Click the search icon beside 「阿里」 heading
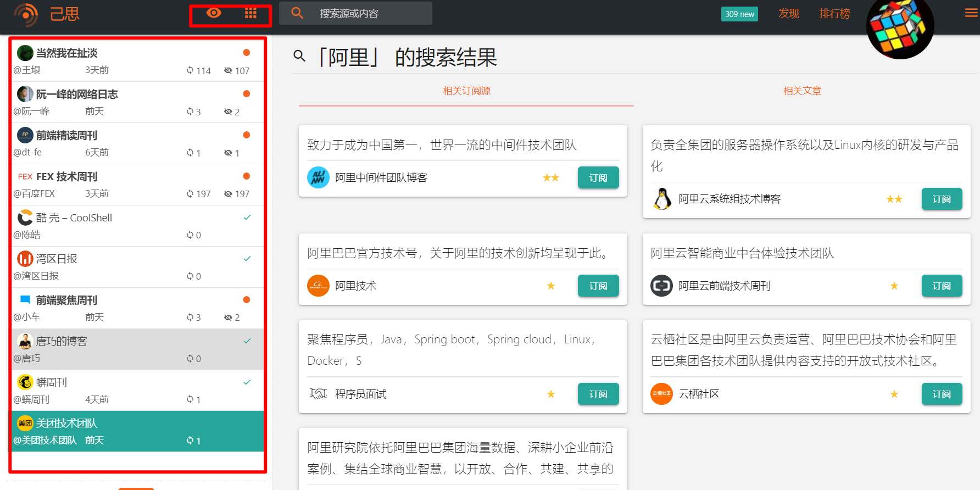 (x=299, y=55)
